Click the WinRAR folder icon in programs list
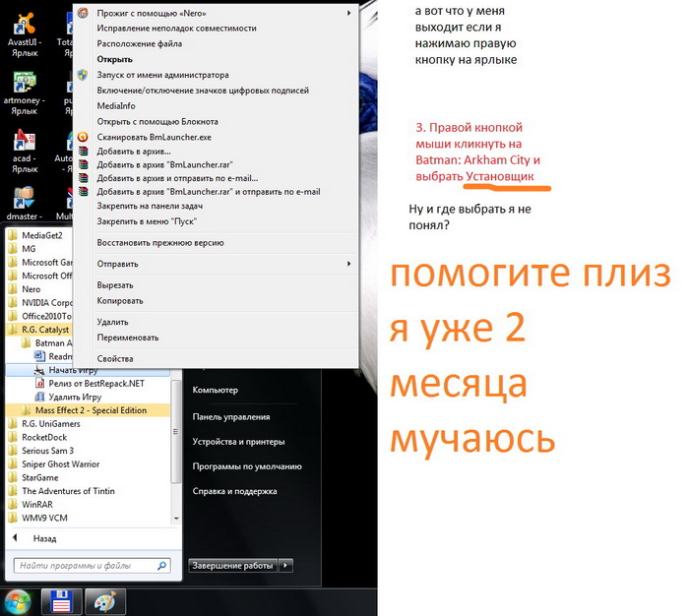 tap(13, 505)
